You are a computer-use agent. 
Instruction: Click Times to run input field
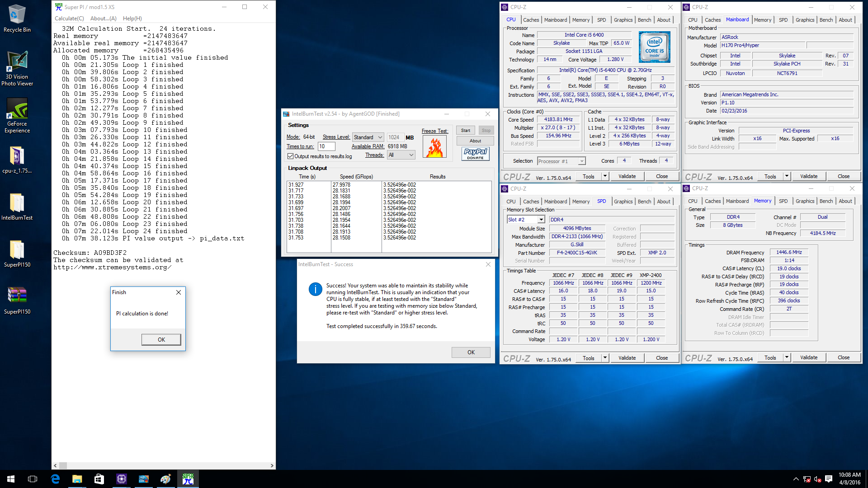pos(326,146)
